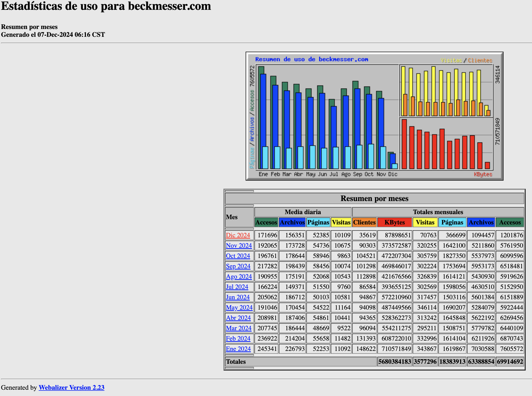This screenshot has height=396, width=532.
Task: Go to the Jun 2024 report
Action: 238,297
